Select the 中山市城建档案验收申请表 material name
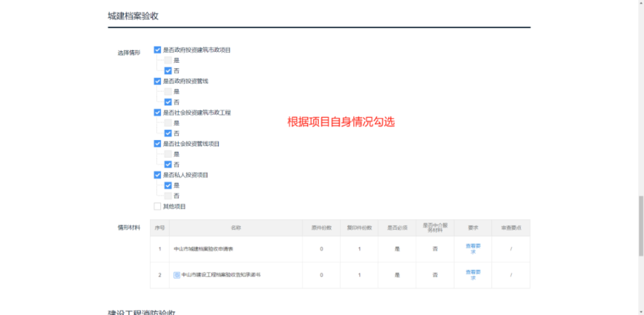The width and height of the screenshot is (644, 315). click(203, 249)
